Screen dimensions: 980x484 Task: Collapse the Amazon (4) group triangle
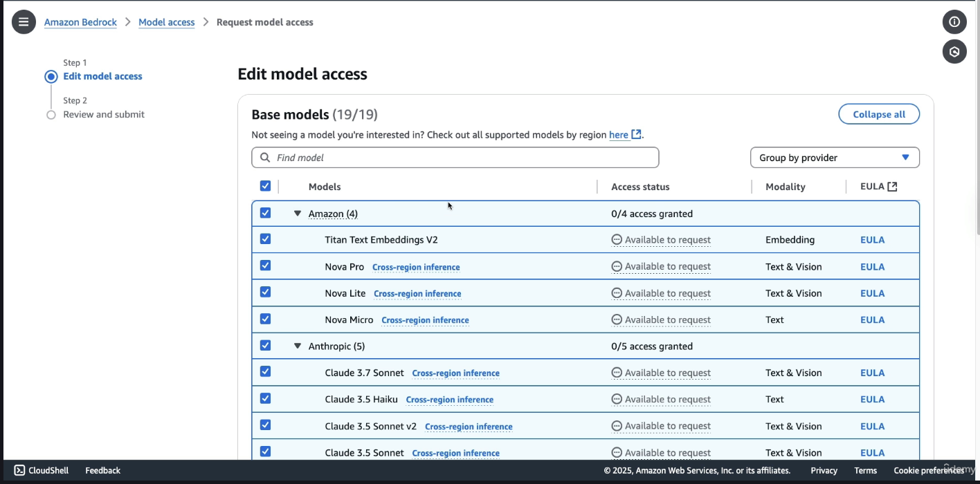coord(298,214)
